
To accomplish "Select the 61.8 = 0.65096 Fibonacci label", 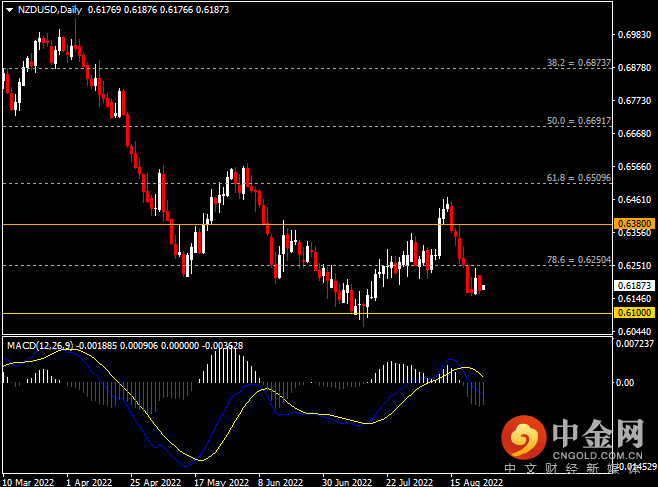I will [579, 178].
